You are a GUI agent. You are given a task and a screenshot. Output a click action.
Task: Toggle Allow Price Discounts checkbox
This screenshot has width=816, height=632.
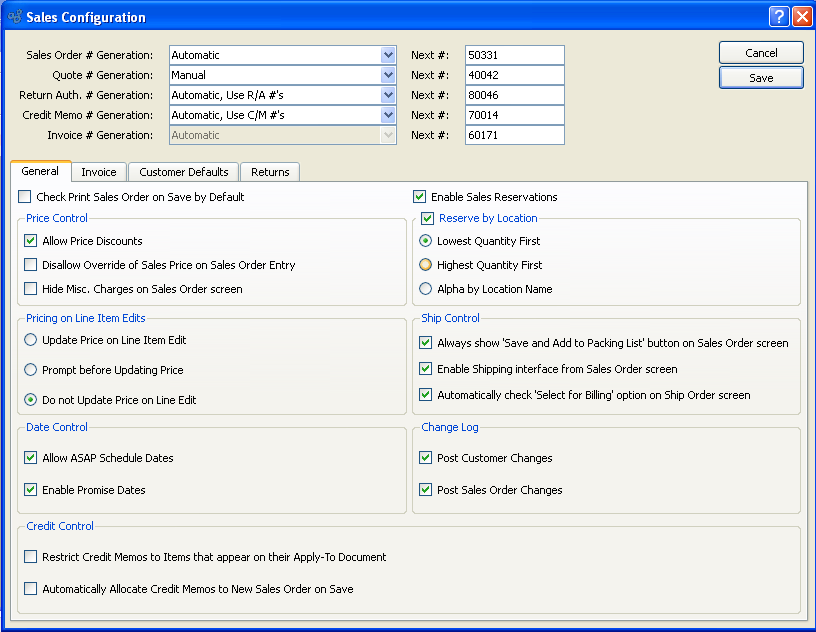click(31, 241)
